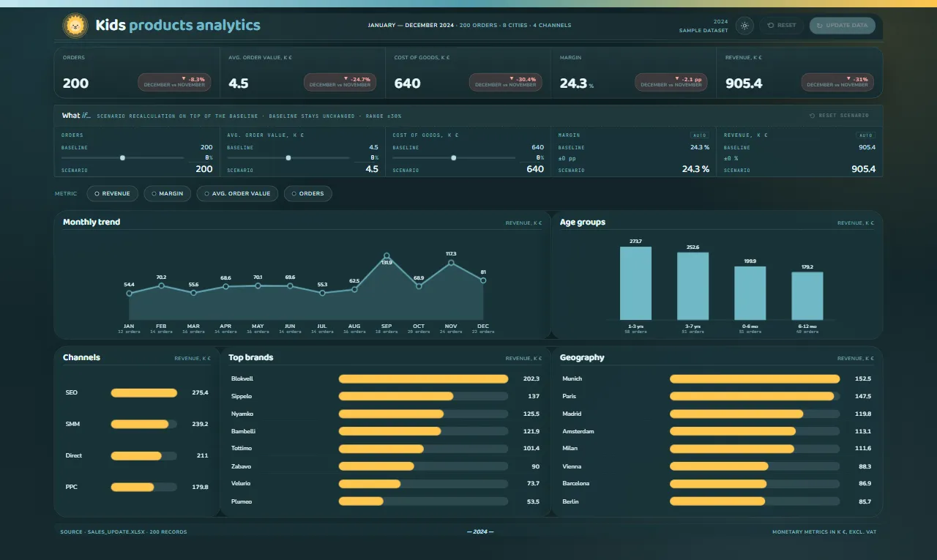Click the MAY data point valued 70.1
Image resolution: width=937 pixels, height=560 pixels.
pyautogui.click(x=258, y=286)
